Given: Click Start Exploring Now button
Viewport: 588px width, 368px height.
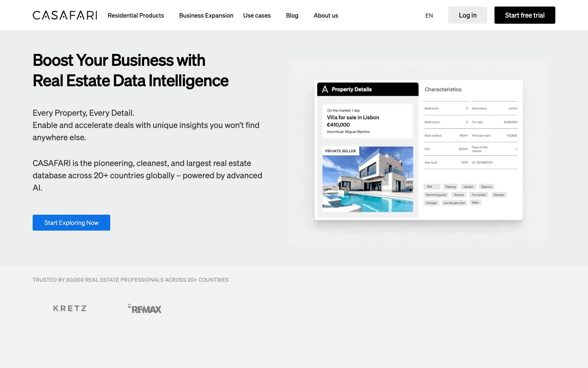Looking at the screenshot, I should click(71, 222).
